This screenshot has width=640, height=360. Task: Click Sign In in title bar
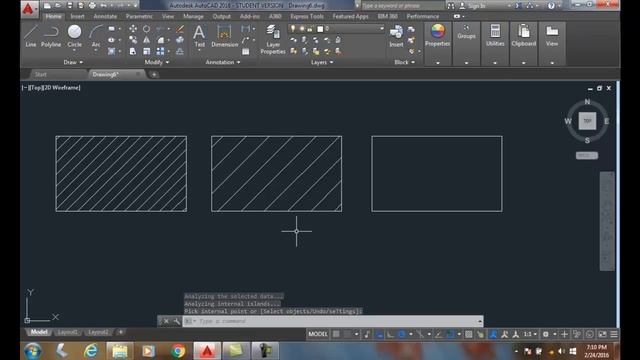click(x=476, y=6)
